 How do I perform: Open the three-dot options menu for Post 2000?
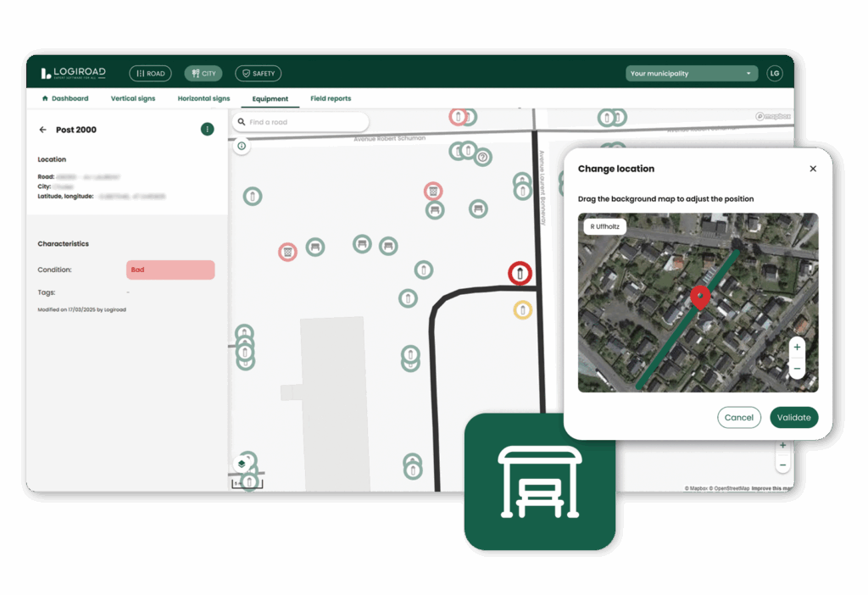208,129
